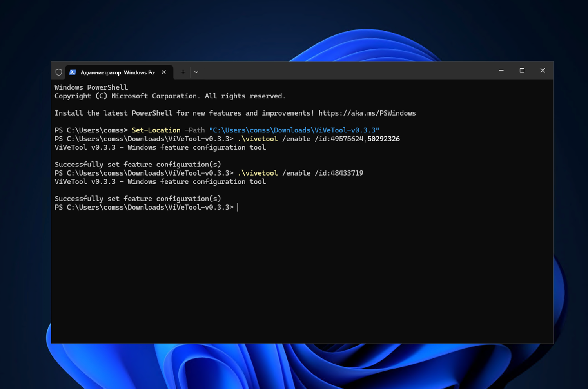Click the "Copyright (C) Microsoft Corporation" line
The width and height of the screenshot is (588, 389).
click(x=170, y=96)
